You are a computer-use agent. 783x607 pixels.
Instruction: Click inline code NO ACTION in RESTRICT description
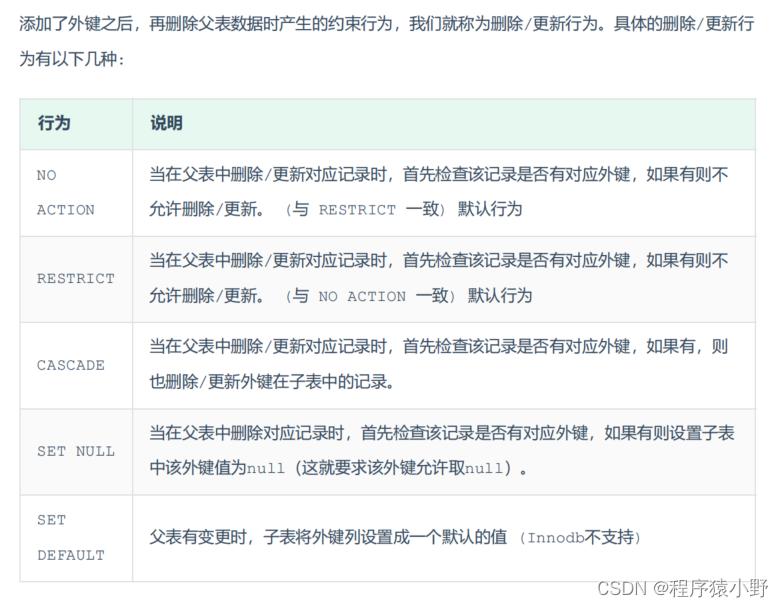tap(362, 296)
